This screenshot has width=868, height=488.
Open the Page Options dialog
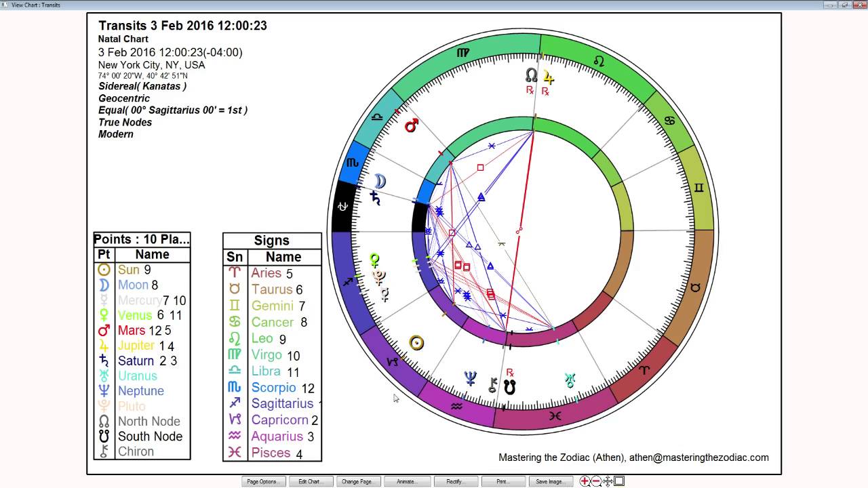tap(262, 481)
